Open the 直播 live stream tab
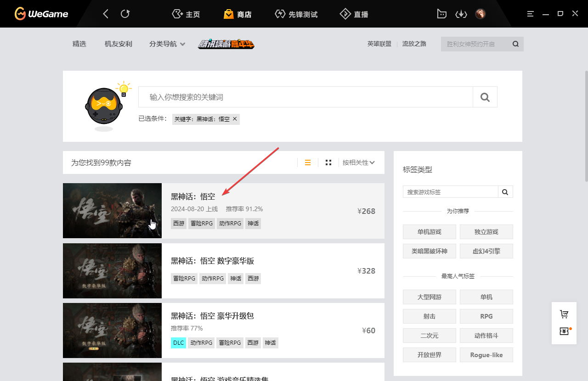Screen dimensions: 588x381 (x=354, y=14)
